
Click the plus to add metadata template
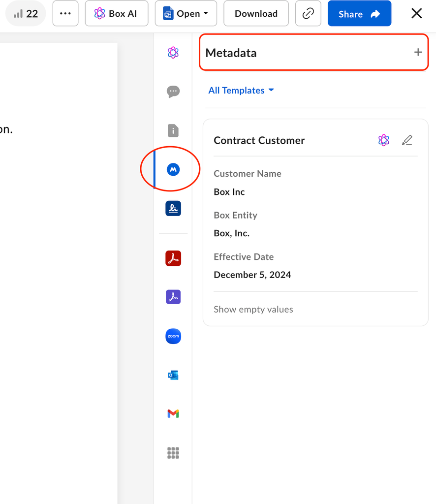tap(418, 52)
